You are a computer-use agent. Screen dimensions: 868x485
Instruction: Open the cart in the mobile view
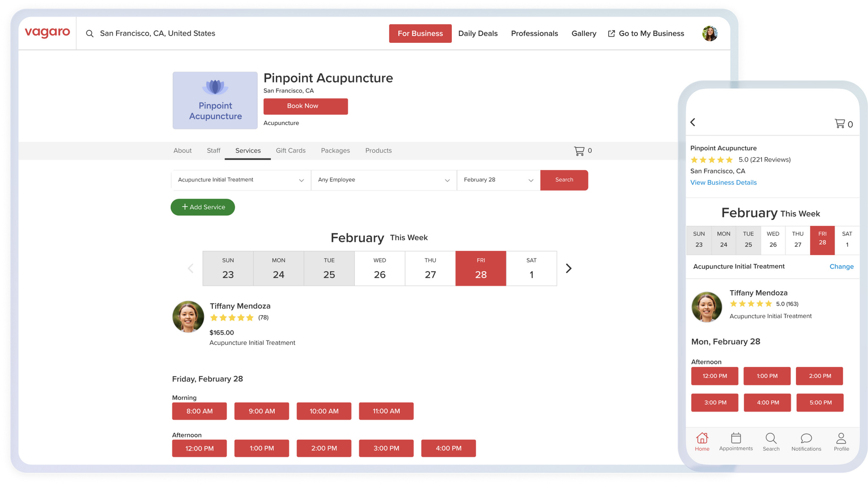point(843,124)
